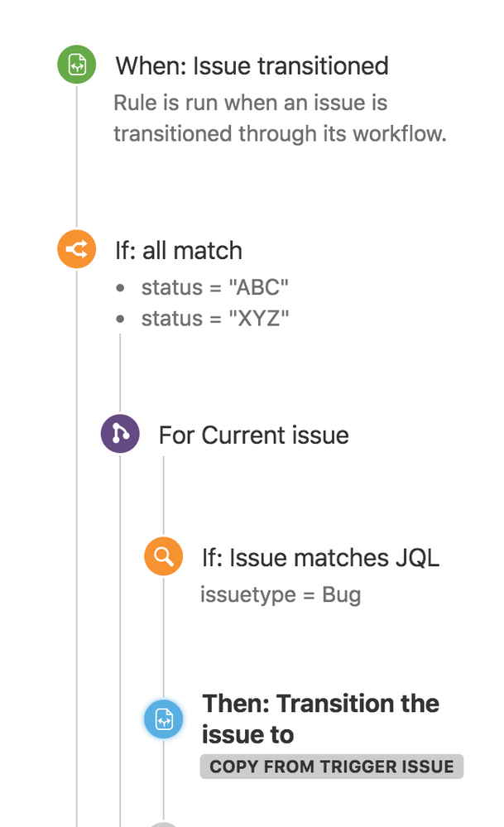Select the blue Transition the issue action icon
Image resolution: width=504 pixels, height=827 pixels.
click(x=163, y=719)
